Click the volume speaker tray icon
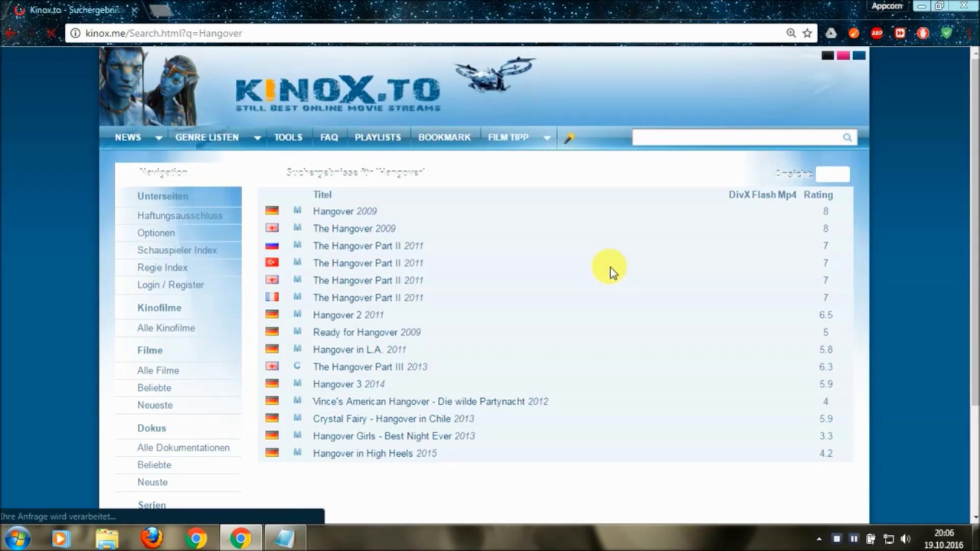This screenshot has width=980, height=551. click(906, 539)
